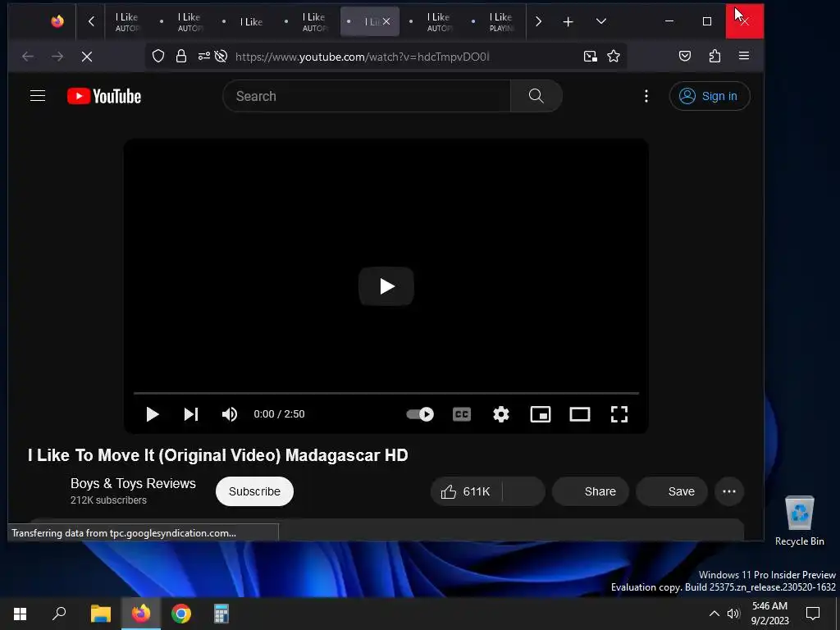The height and width of the screenshot is (630, 840).
Task: Toggle theater mode
Action: [580, 414]
